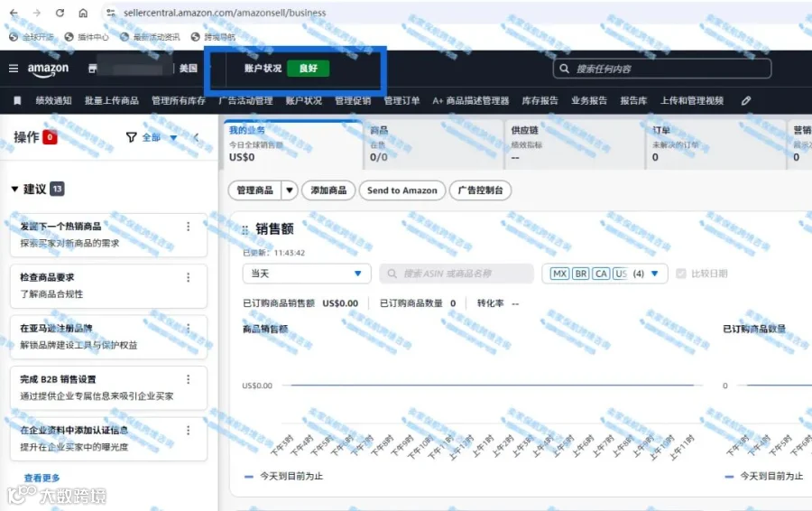Open 报告库 in the navigation bar
Screen dimensions: 812x511
point(633,100)
